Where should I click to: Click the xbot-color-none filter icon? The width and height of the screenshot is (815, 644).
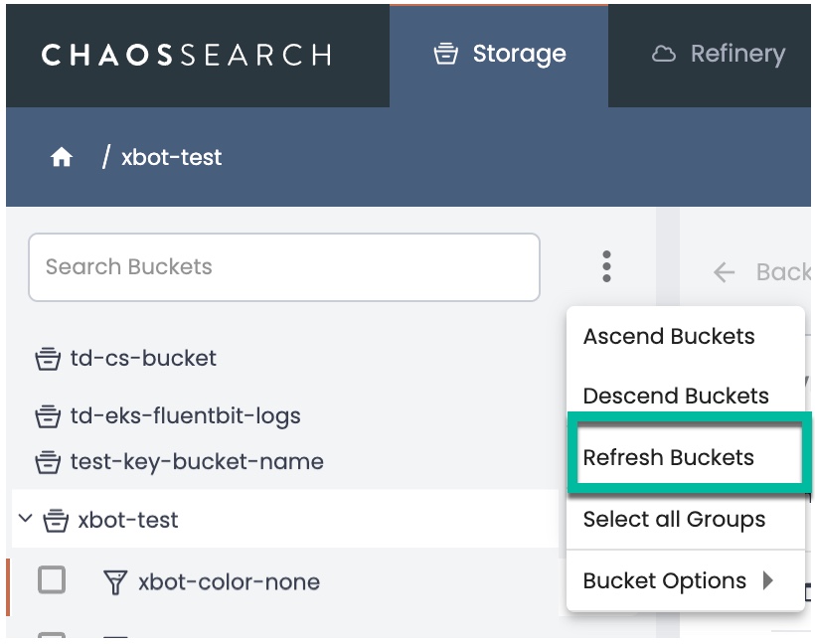click(115, 581)
